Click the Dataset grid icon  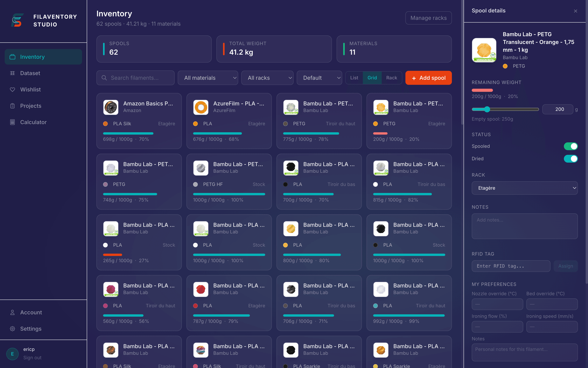point(12,73)
